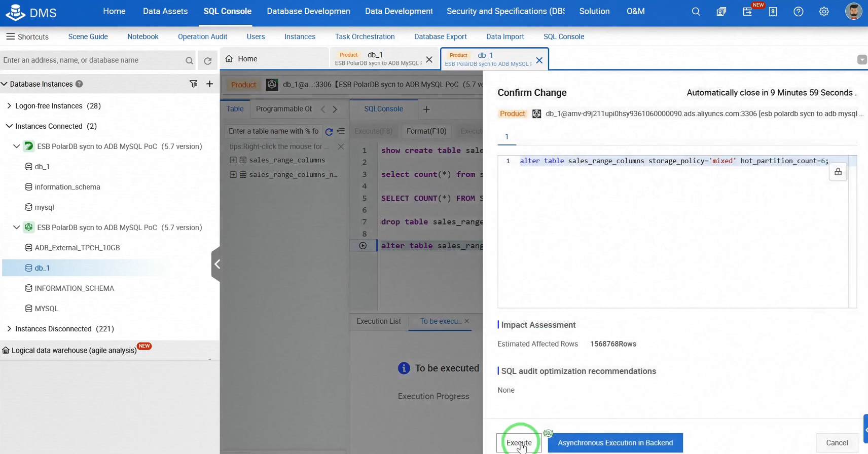Click the search magnifier in instance search box

point(189,61)
